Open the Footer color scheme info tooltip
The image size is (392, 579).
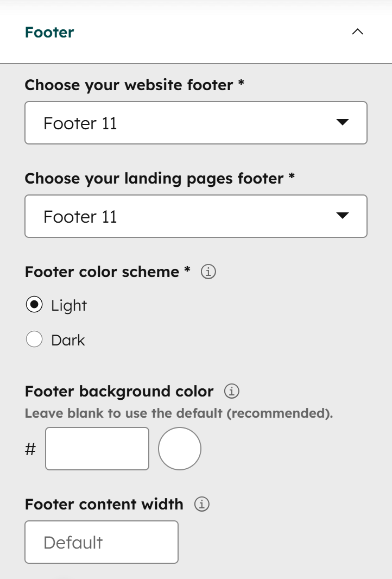point(208,272)
